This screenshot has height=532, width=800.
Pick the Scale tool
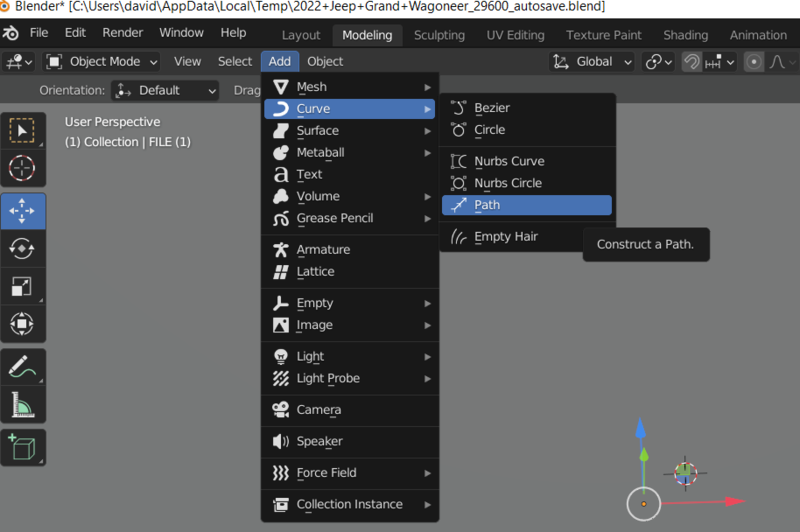pyautogui.click(x=22, y=287)
